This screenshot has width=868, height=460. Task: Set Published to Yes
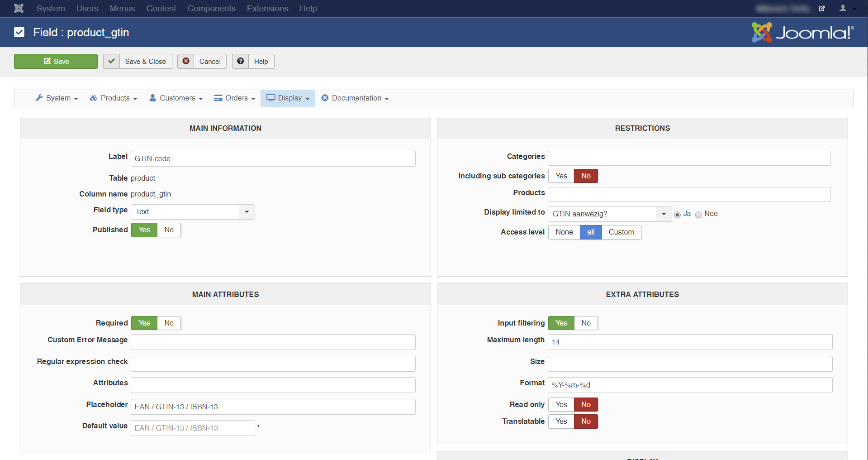click(144, 230)
